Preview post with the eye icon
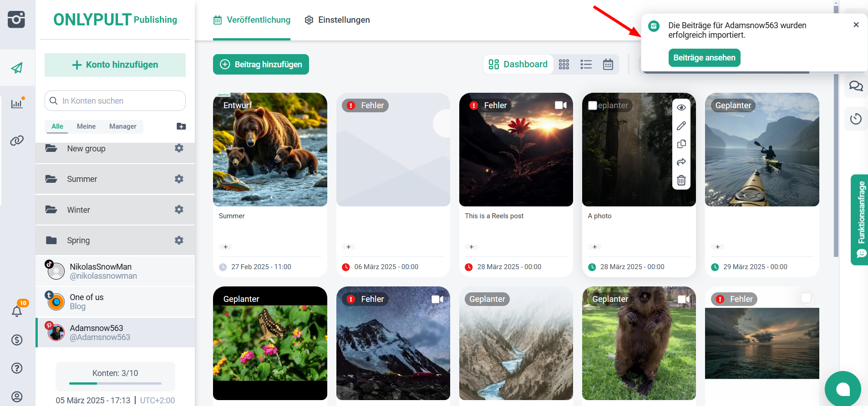Viewport: 868px width, 406px height. 681,108
